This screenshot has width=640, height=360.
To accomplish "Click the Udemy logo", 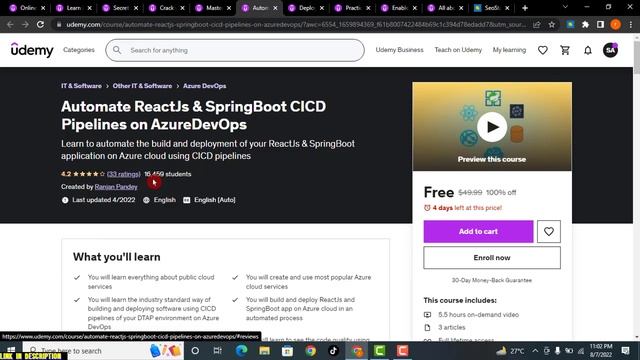I will [32, 50].
